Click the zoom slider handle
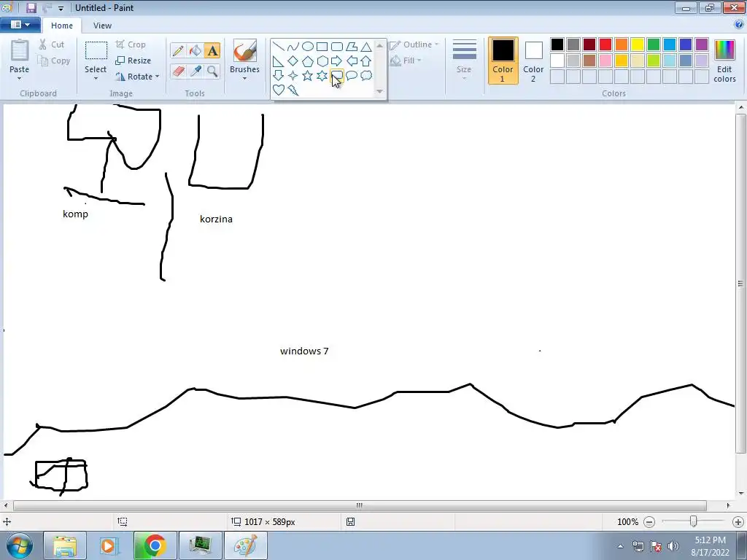747x560 pixels. pos(693,522)
